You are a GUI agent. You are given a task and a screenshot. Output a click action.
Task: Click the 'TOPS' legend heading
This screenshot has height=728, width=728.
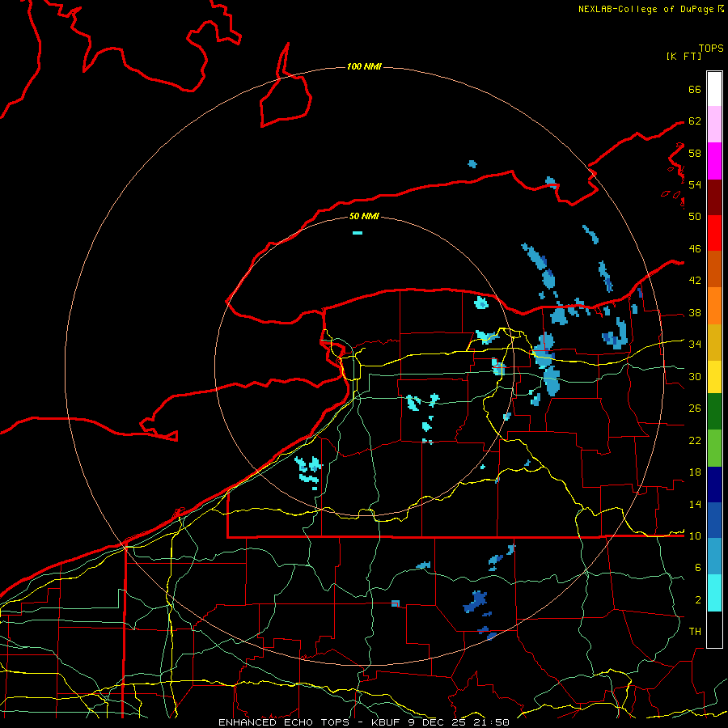(711, 49)
